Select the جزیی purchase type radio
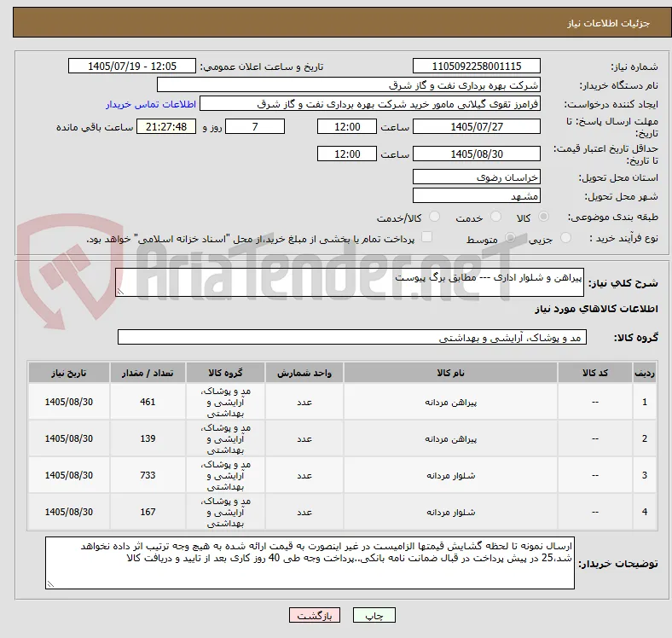The width and height of the screenshot is (672, 638). 565,237
